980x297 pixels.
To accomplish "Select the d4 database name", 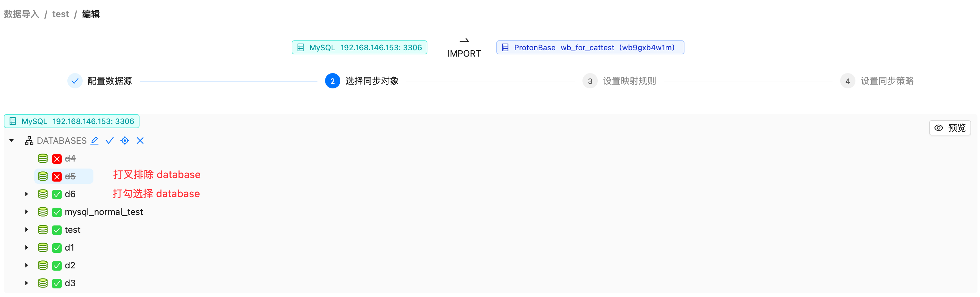I will tap(70, 158).
